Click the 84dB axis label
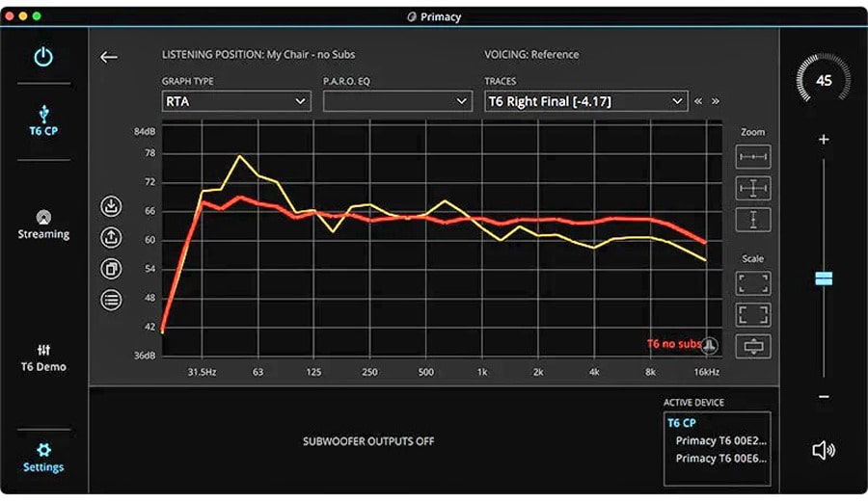The width and height of the screenshot is (868, 503). [145, 131]
